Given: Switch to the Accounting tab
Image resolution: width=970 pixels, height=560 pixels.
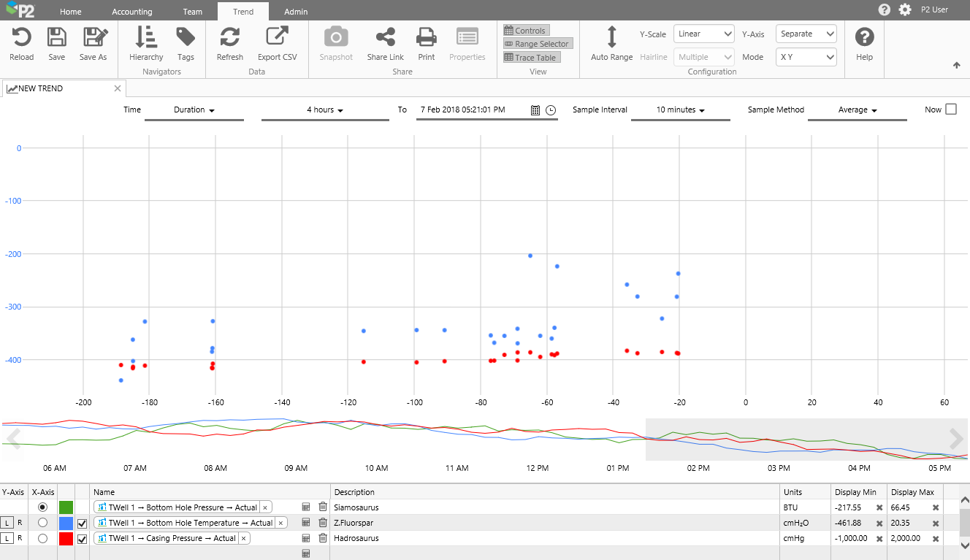Looking at the screenshot, I should 132,12.
